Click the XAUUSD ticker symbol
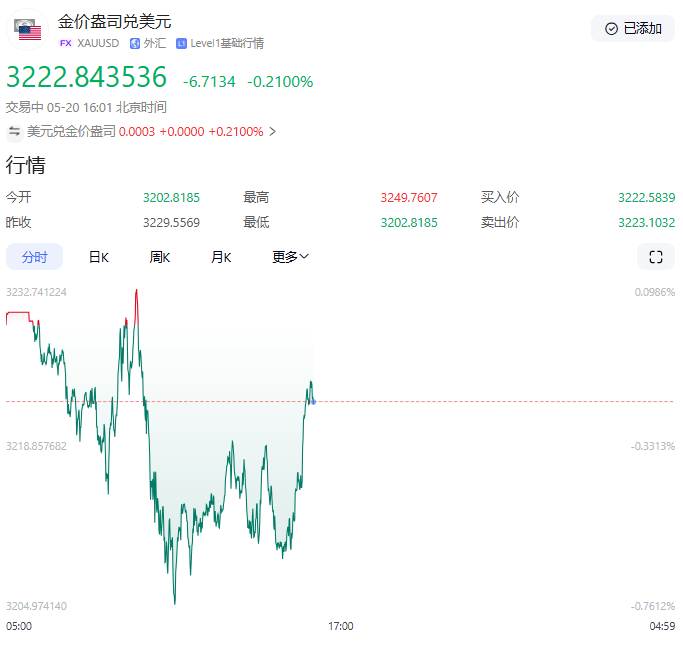Screen dimensions: 683x649 click(x=98, y=43)
